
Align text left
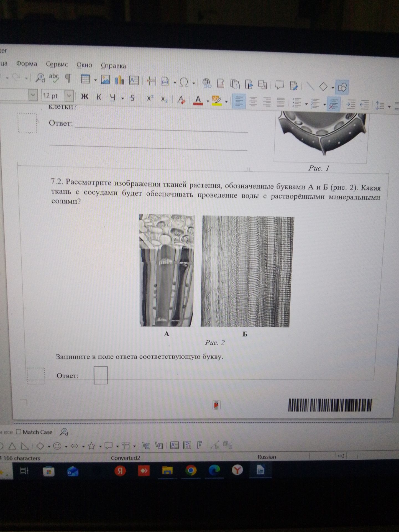point(239,101)
